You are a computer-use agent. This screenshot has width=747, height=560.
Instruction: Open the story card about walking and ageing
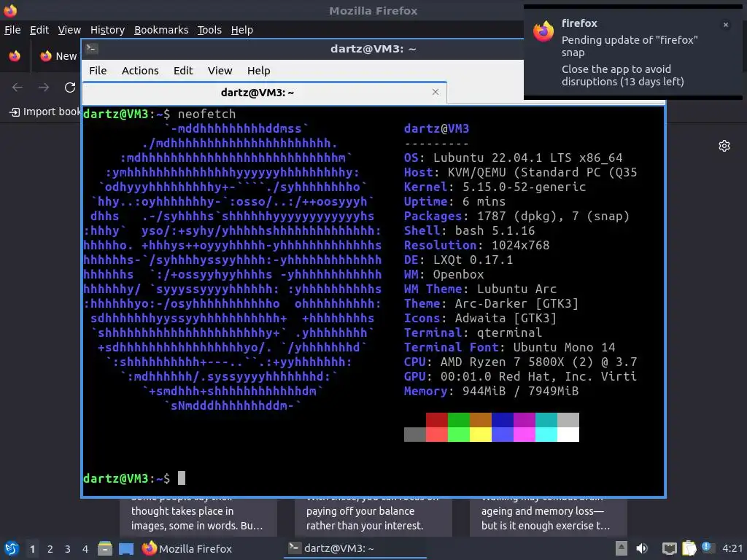pos(549,518)
